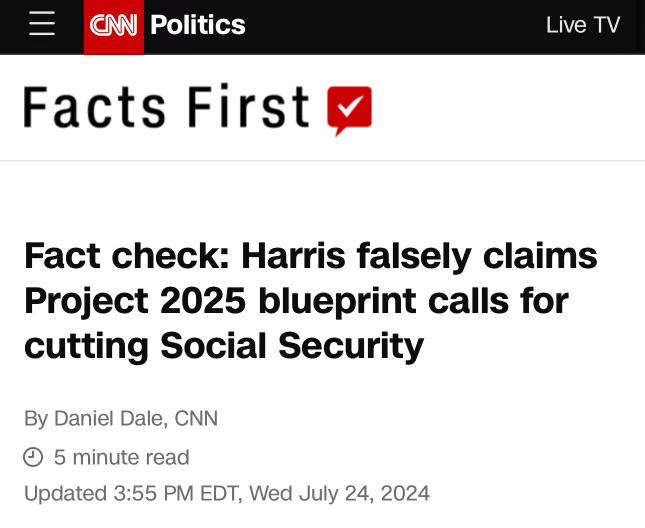Click the Facts First wordmark
Image resolution: width=645 pixels, height=528 pixels.
[x=166, y=108]
